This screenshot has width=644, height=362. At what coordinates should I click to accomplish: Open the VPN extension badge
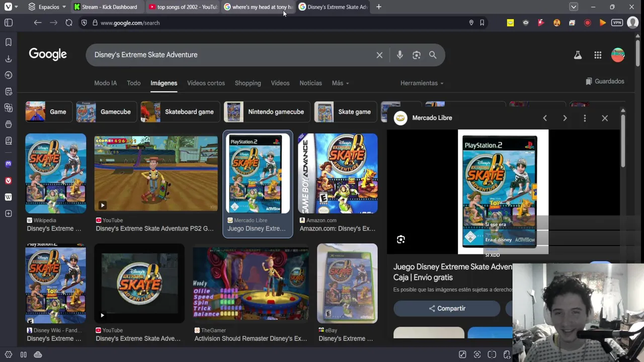click(x=617, y=23)
